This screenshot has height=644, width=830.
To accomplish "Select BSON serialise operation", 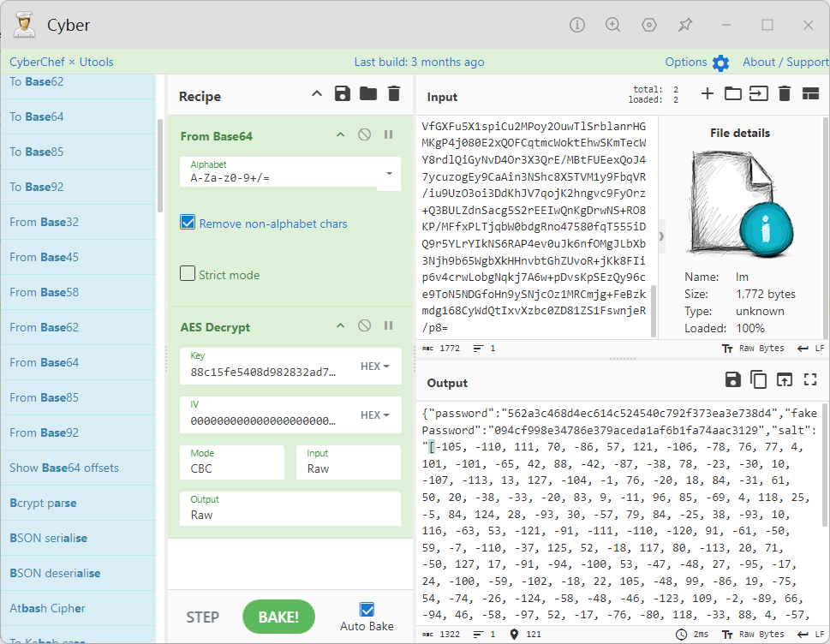I will tap(78, 538).
